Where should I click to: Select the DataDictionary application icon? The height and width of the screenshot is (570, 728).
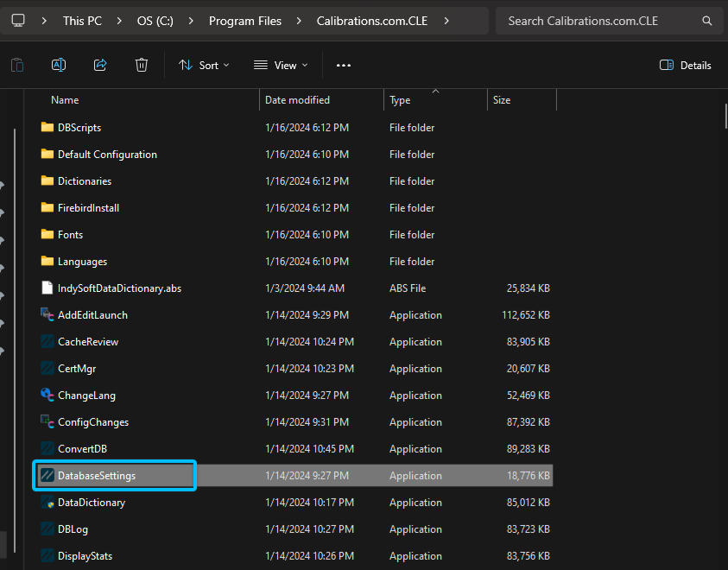47,503
